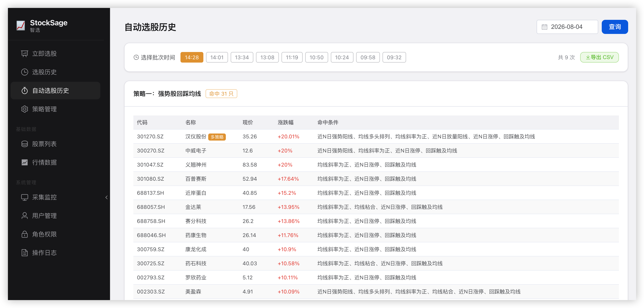
Task: Open the 立即选股 menu item
Action: click(x=55, y=54)
